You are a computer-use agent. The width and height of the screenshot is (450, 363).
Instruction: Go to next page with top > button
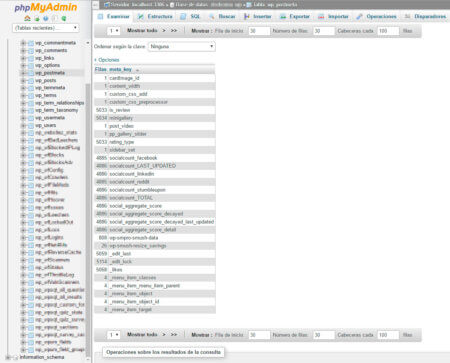pos(164,31)
